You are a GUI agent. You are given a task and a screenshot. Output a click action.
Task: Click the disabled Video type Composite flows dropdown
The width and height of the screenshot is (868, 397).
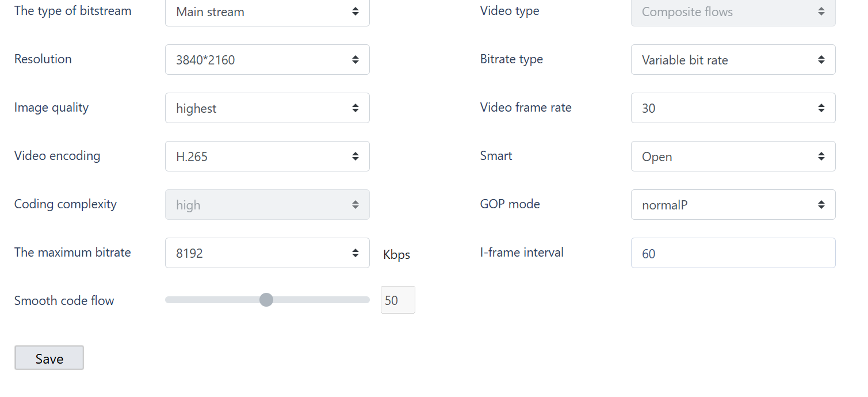click(733, 12)
